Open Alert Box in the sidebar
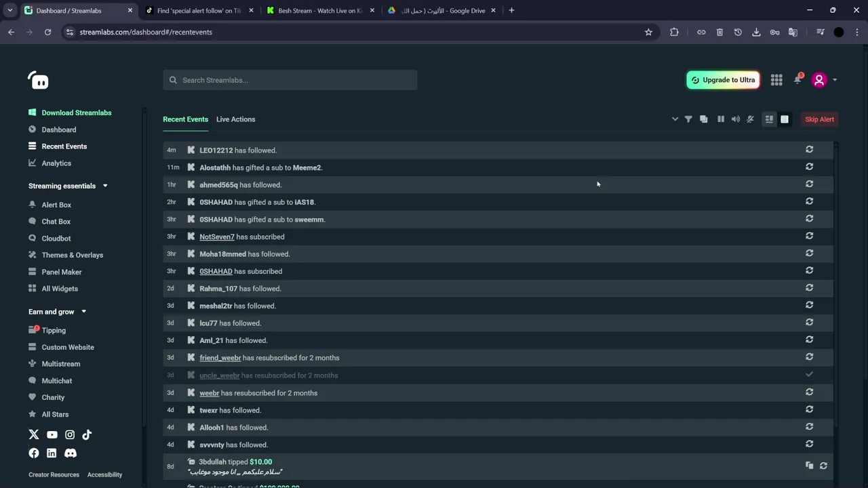Image resolution: width=868 pixels, height=488 pixels. pos(56,205)
